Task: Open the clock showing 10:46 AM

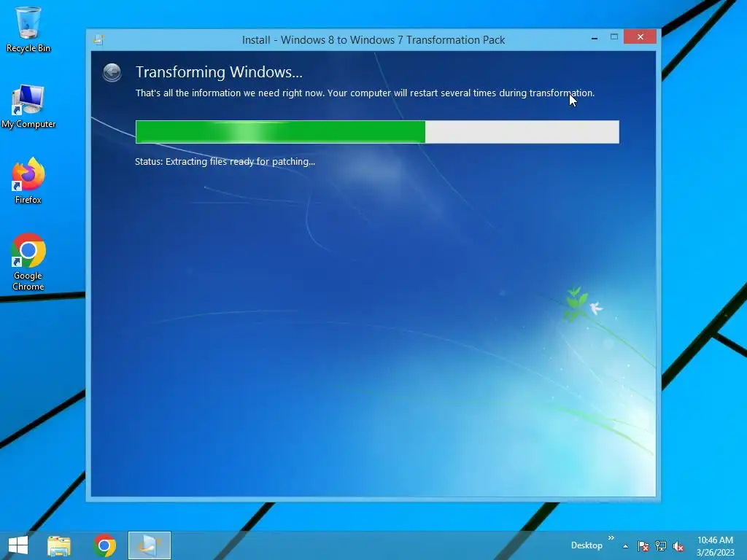Action: pos(716,546)
